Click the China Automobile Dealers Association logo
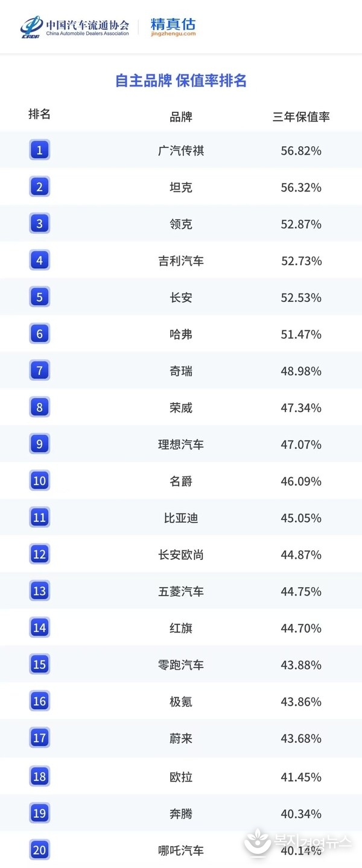The height and width of the screenshot is (868, 362). [x=75, y=27]
